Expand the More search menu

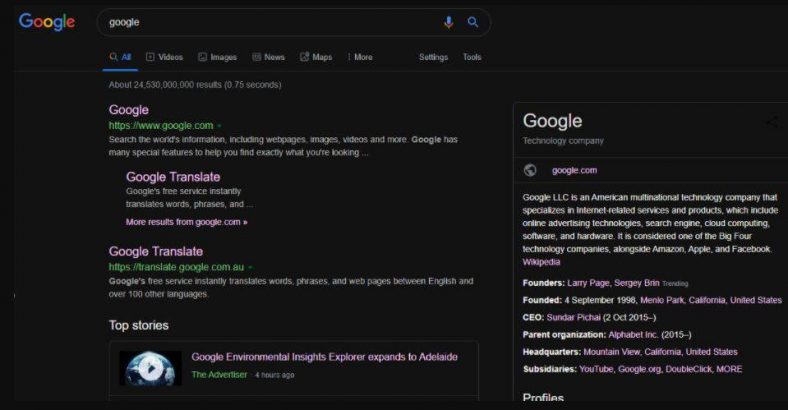360,57
